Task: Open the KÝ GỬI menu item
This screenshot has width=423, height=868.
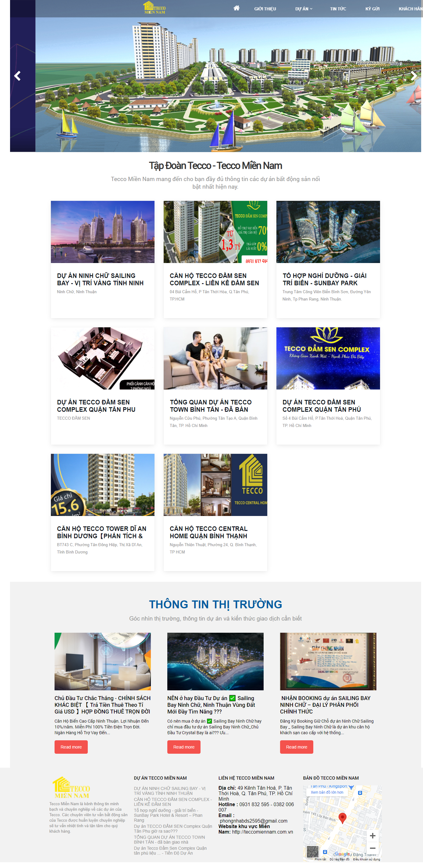Action: tap(372, 9)
